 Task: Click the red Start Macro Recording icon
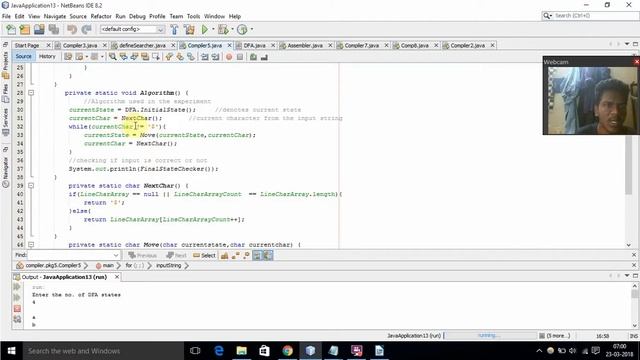tap(229, 57)
